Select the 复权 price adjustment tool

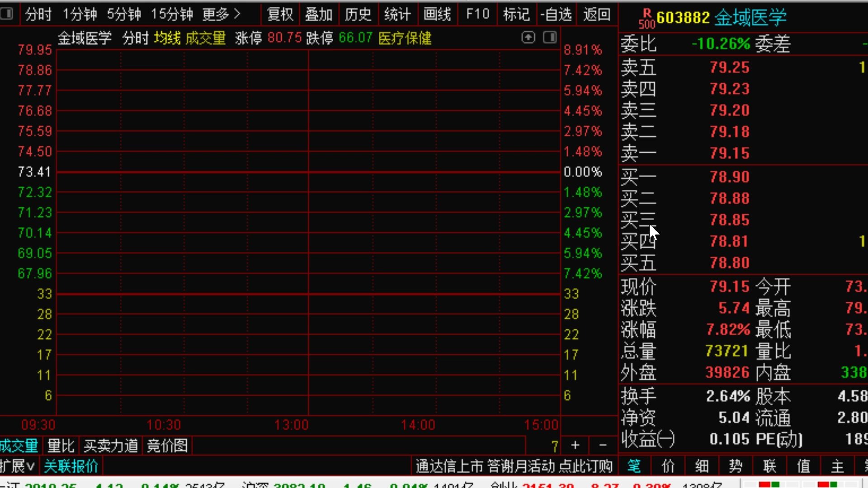[280, 14]
